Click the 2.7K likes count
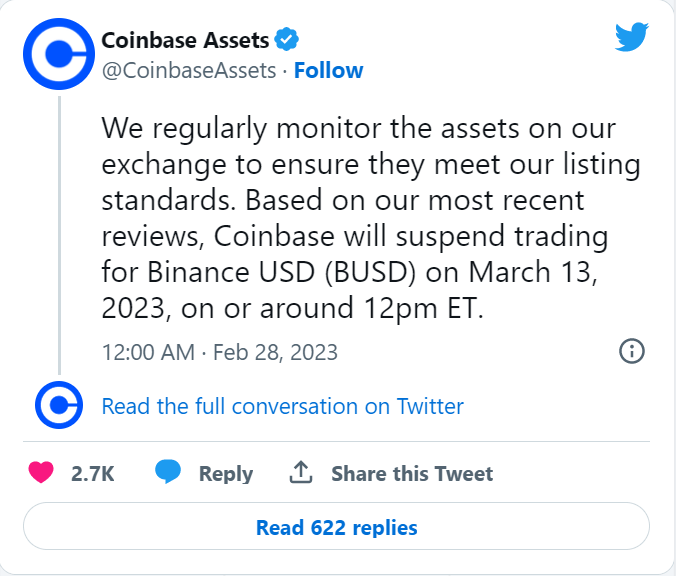Viewport: 676px width, 576px height. pos(93,473)
